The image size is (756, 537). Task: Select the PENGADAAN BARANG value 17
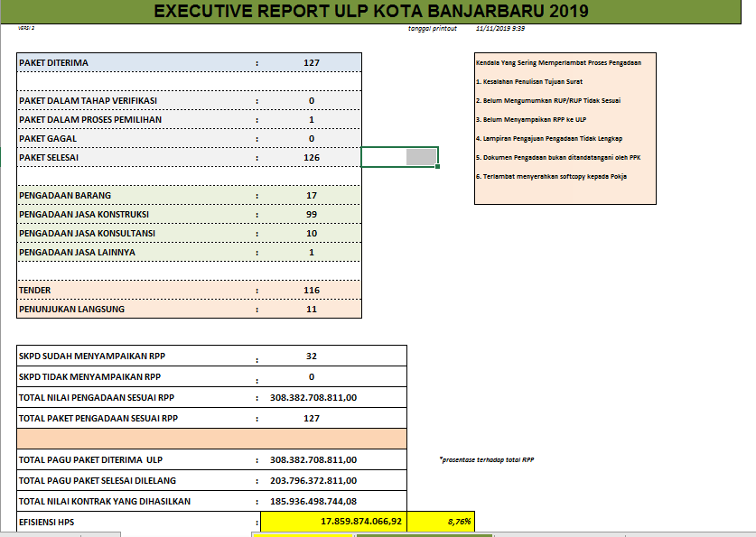click(312, 195)
